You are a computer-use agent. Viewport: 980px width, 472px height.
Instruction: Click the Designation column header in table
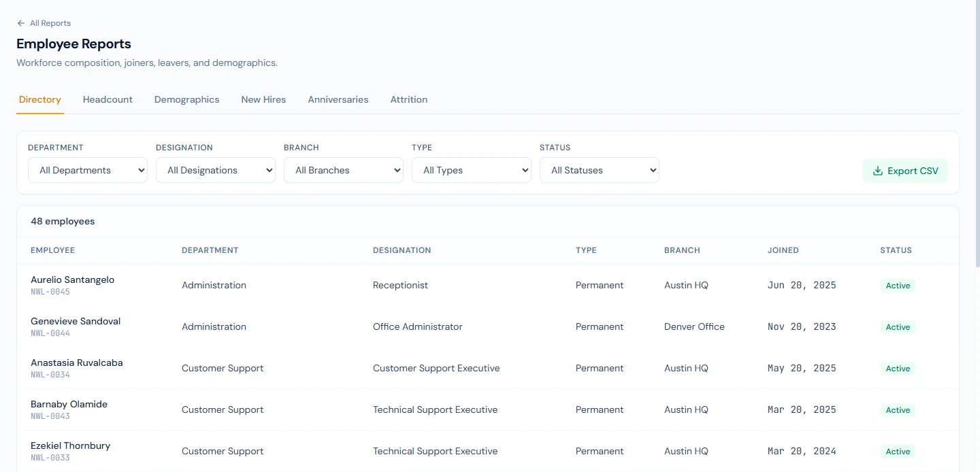pos(402,250)
